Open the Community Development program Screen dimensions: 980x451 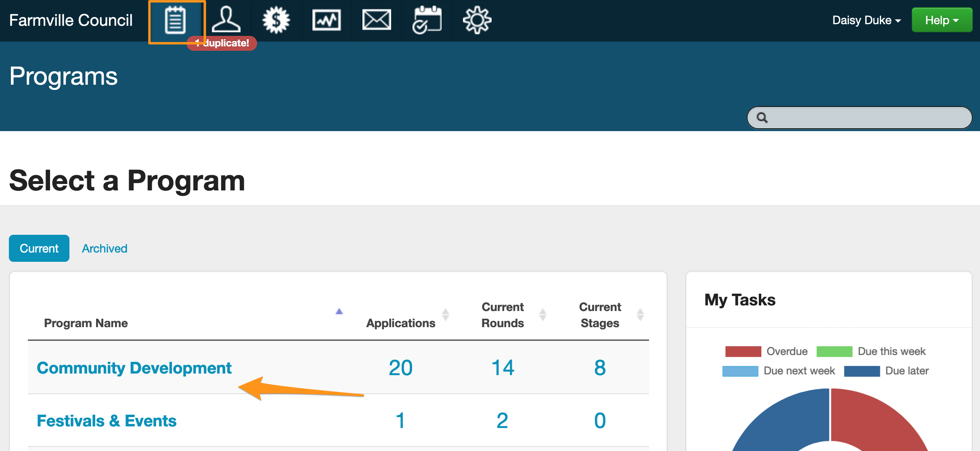point(134,368)
